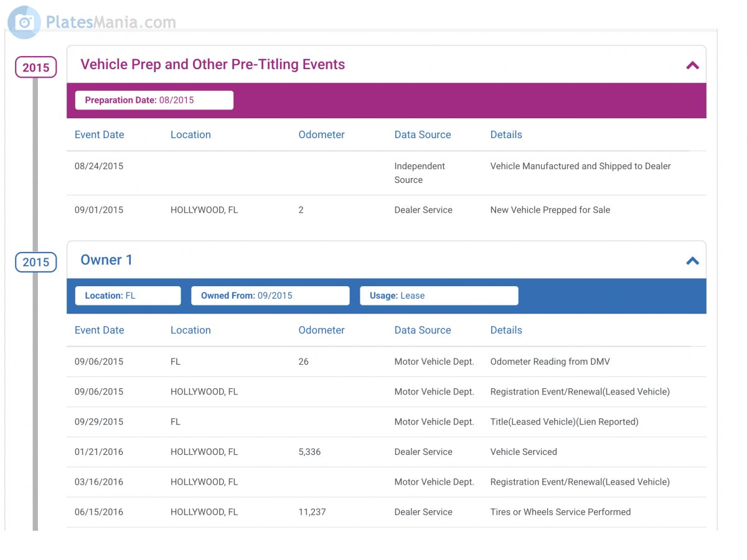747x560 pixels.
Task: Click the Tires or Wheels Service Performed entry
Action: (560, 512)
